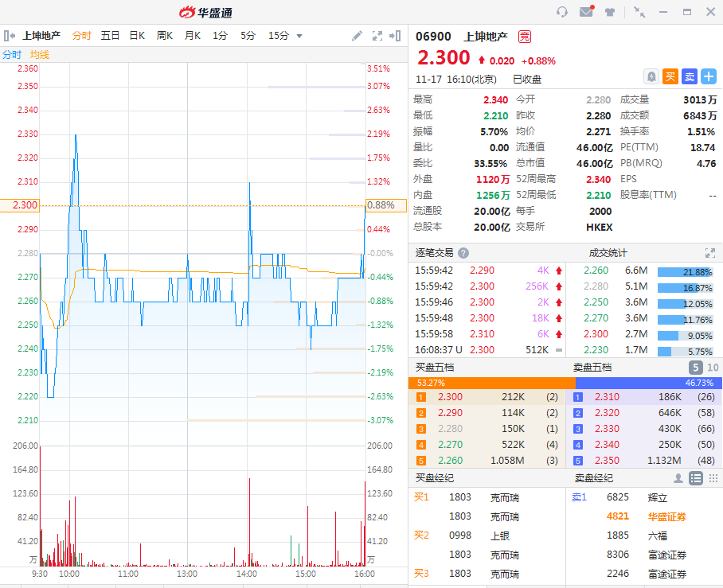This screenshot has height=588, width=723.
Task: Toggle the 分时 line legend
Action: pyautogui.click(x=12, y=55)
